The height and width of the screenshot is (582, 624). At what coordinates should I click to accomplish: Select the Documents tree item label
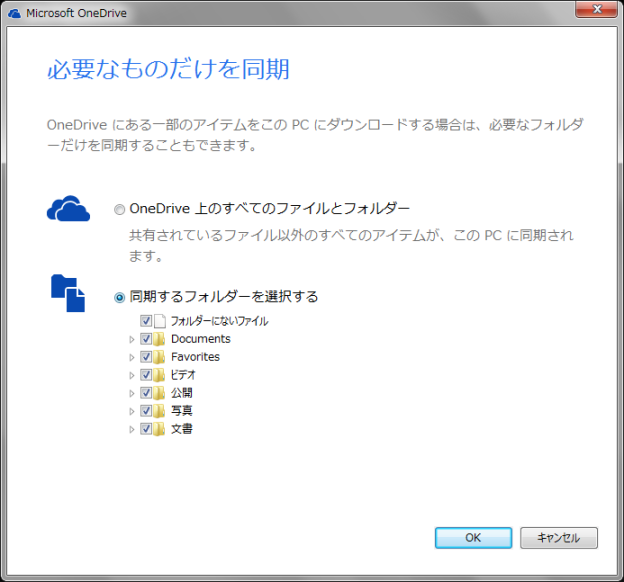(x=201, y=339)
